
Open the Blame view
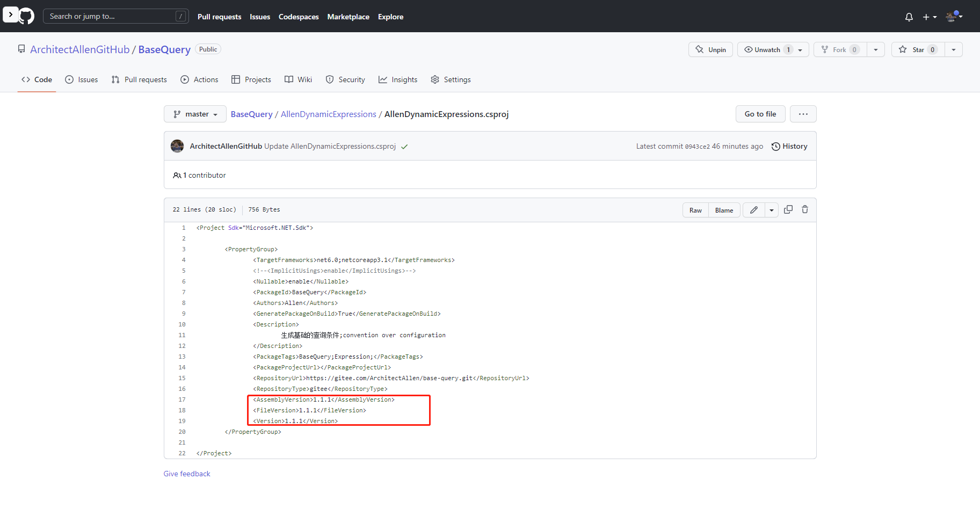click(724, 210)
